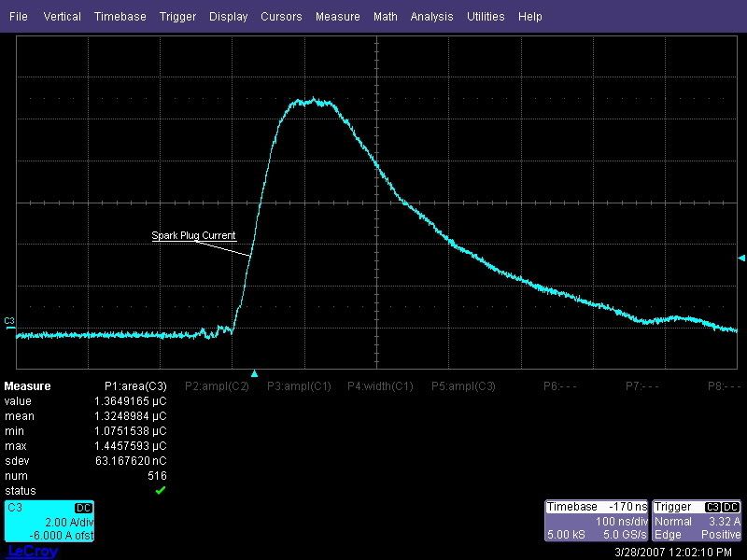The width and height of the screenshot is (747, 560).
Task: Click the C3 source badge in Trigger box
Action: click(712, 507)
